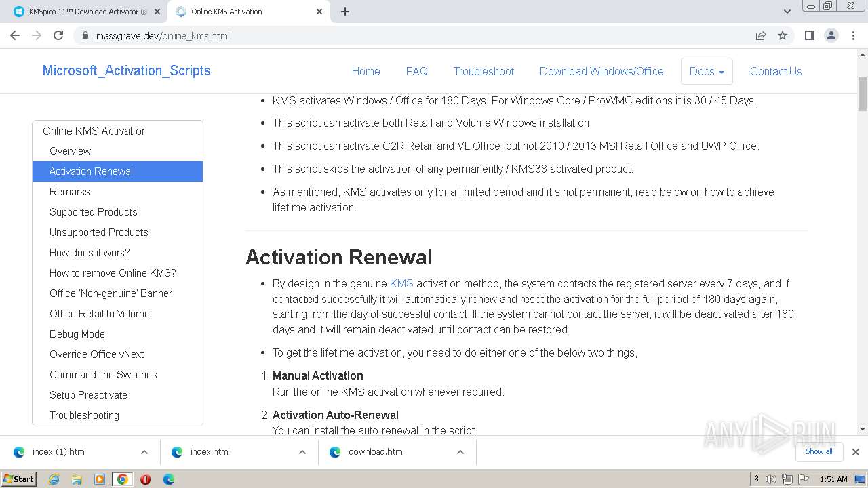Screen dimensions: 868x488
Task: Expand options for index (1).html download
Action: pyautogui.click(x=144, y=452)
